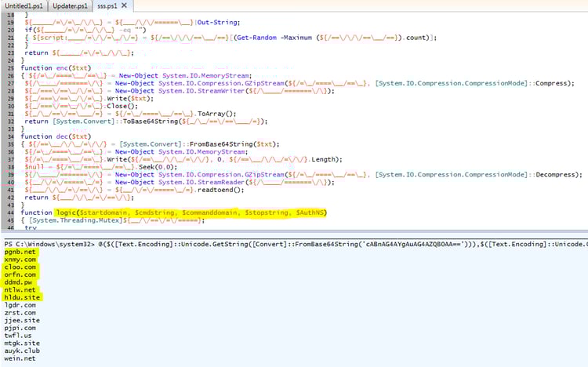
Task: Click 'ToBase64String' on line 32
Action: point(151,122)
